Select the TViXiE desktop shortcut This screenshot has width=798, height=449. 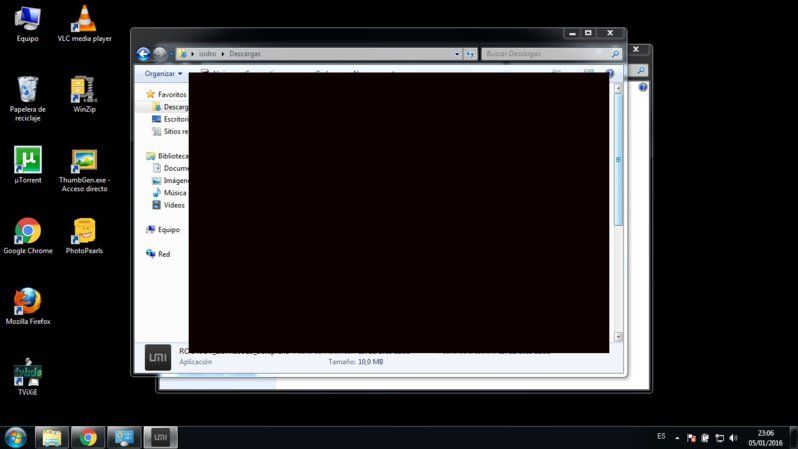pos(27,377)
